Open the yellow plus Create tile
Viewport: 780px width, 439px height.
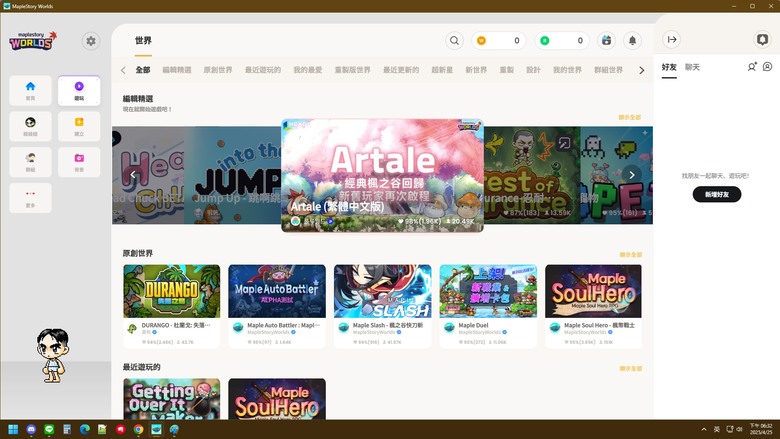click(79, 126)
